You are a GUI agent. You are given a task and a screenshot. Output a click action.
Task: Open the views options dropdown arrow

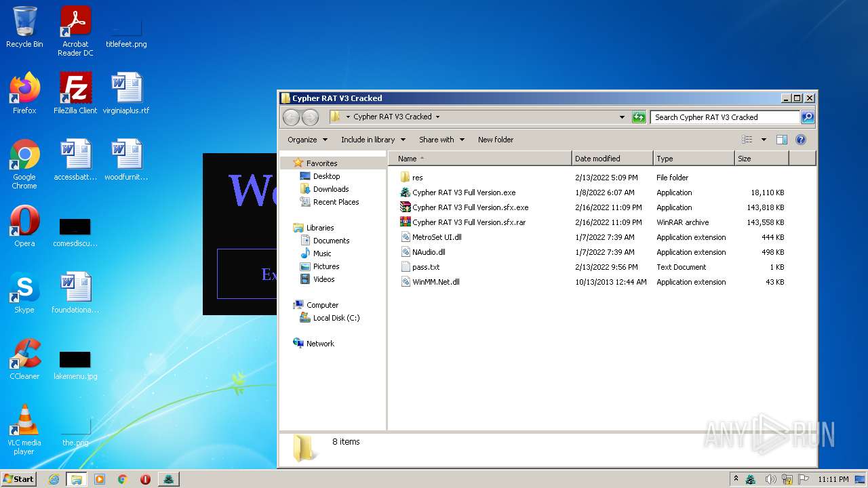point(764,140)
